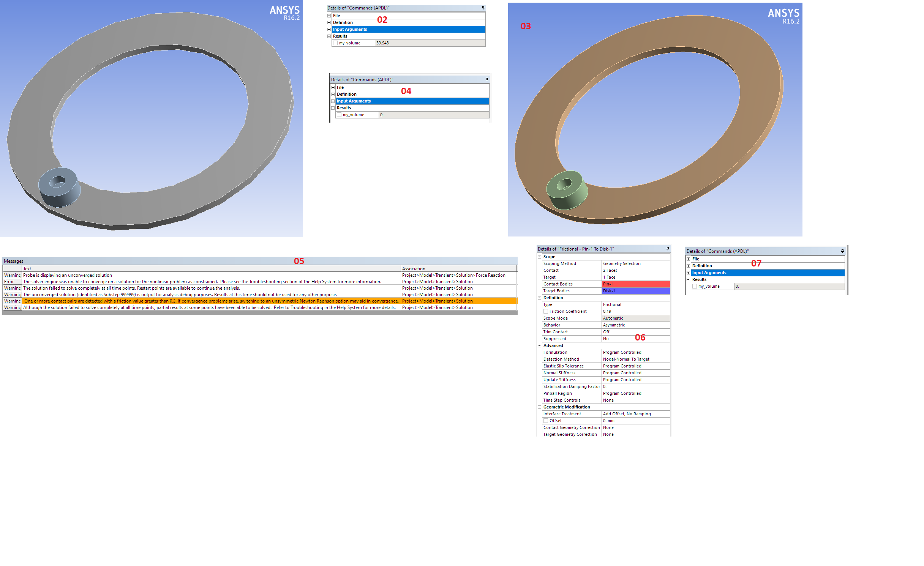
Task: Collapse the Scope section in Frictional details
Action: click(539, 257)
